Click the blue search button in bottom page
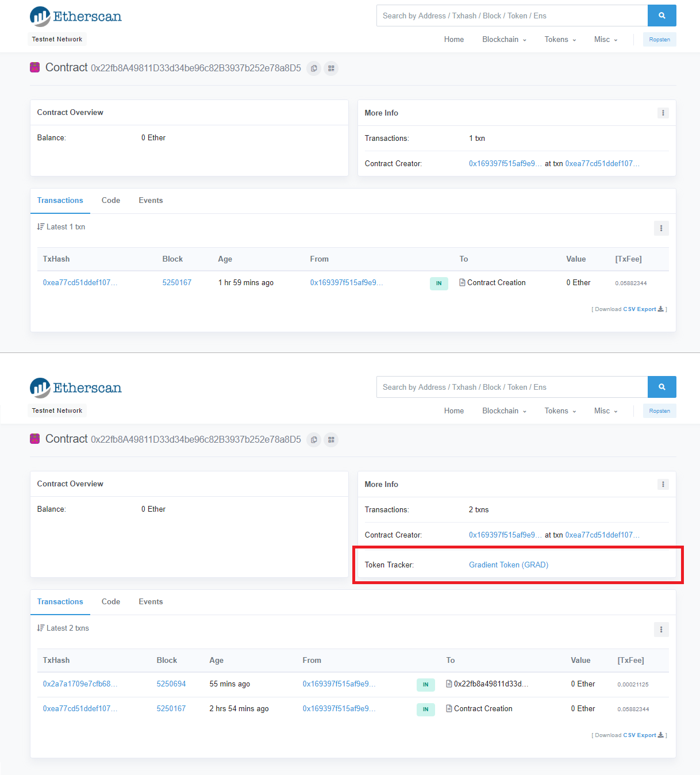 click(x=661, y=387)
